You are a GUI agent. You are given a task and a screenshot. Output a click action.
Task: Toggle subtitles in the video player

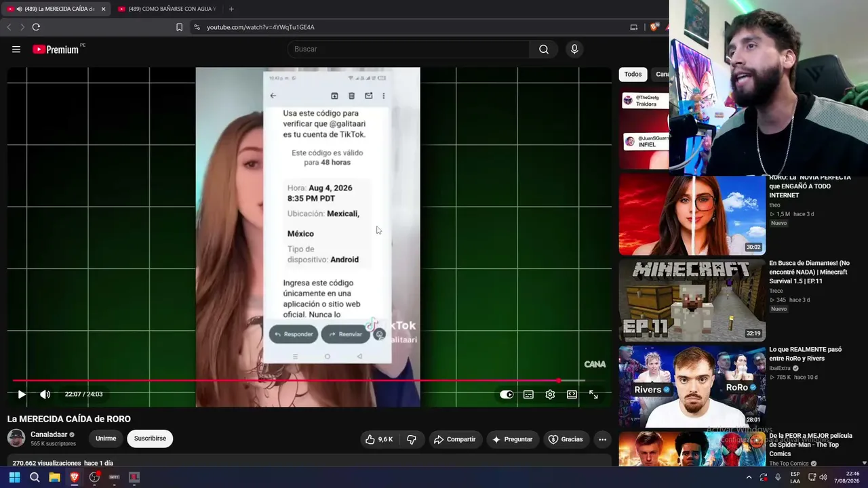528,394
